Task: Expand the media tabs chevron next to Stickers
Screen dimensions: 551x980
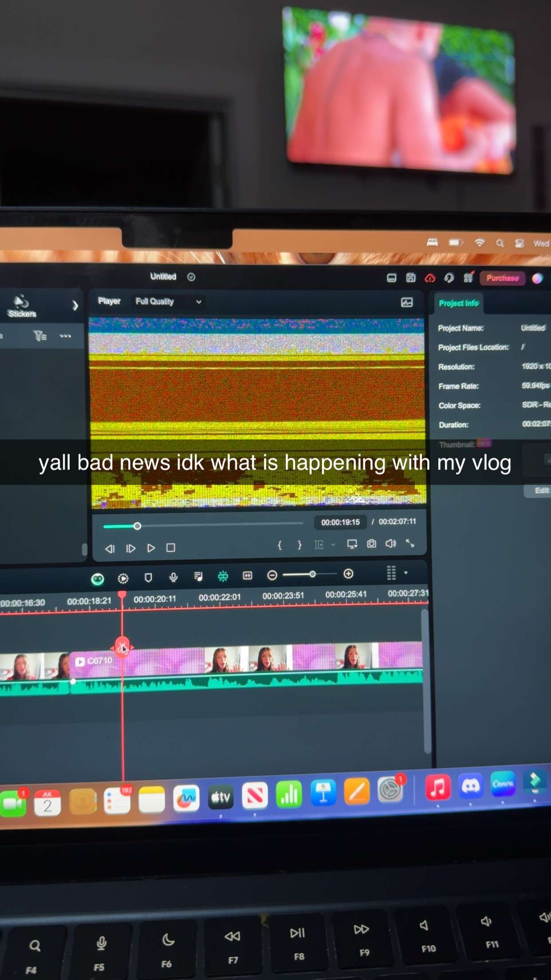Action: [x=75, y=305]
